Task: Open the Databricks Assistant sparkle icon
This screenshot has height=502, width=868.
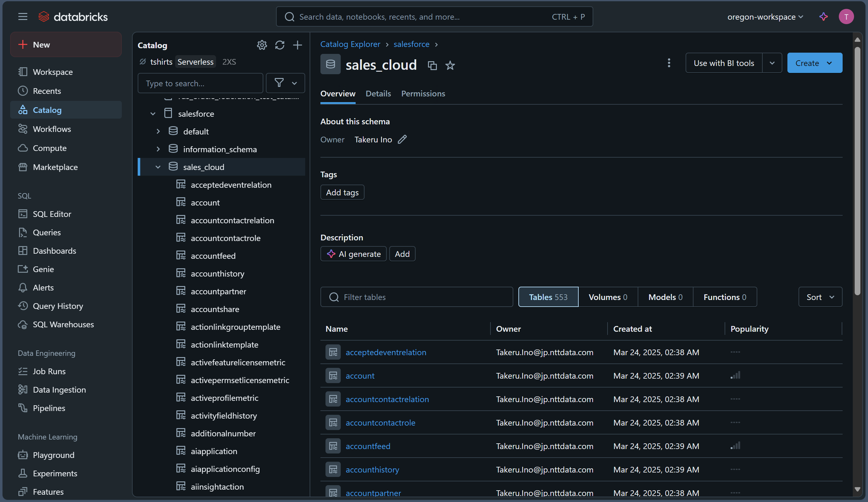Action: tap(823, 16)
